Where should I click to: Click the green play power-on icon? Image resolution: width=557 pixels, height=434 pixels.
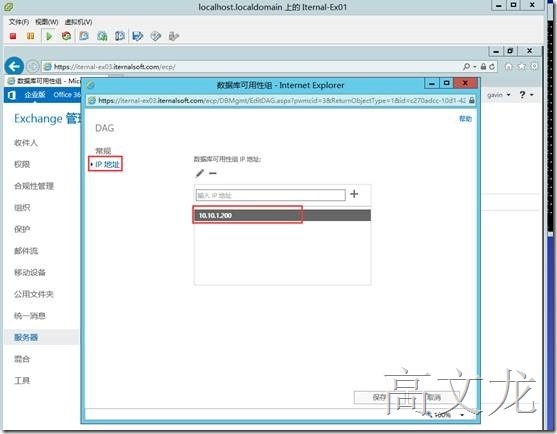coord(49,36)
